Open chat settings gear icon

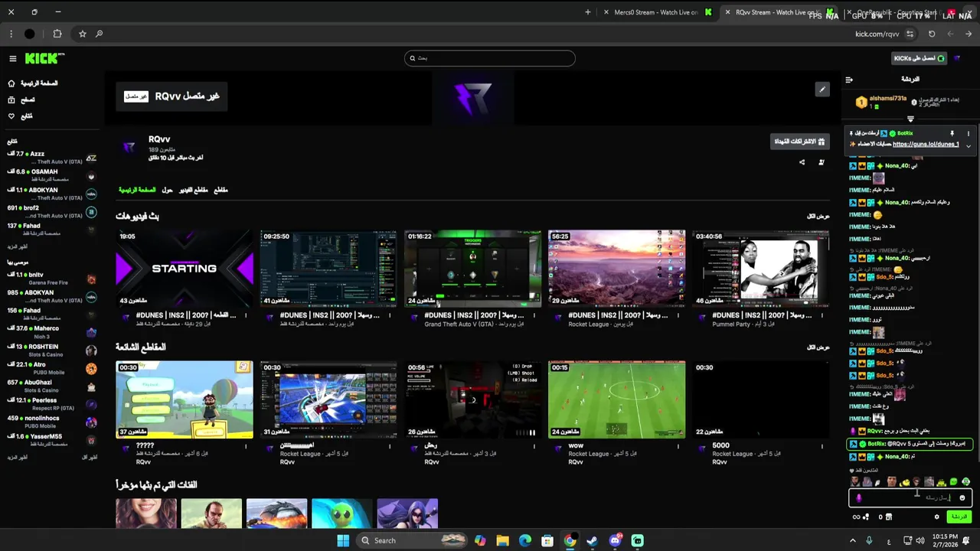click(936, 517)
